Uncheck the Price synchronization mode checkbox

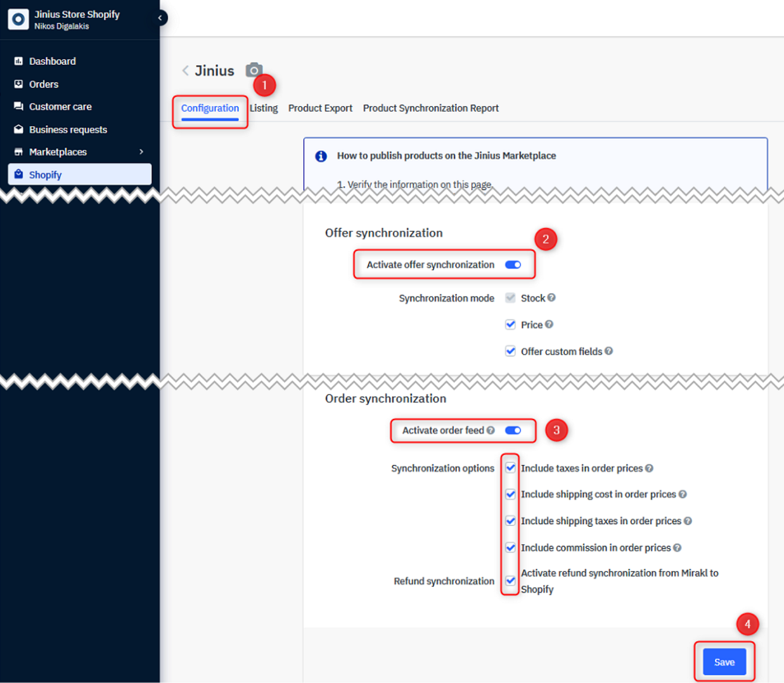coord(510,324)
